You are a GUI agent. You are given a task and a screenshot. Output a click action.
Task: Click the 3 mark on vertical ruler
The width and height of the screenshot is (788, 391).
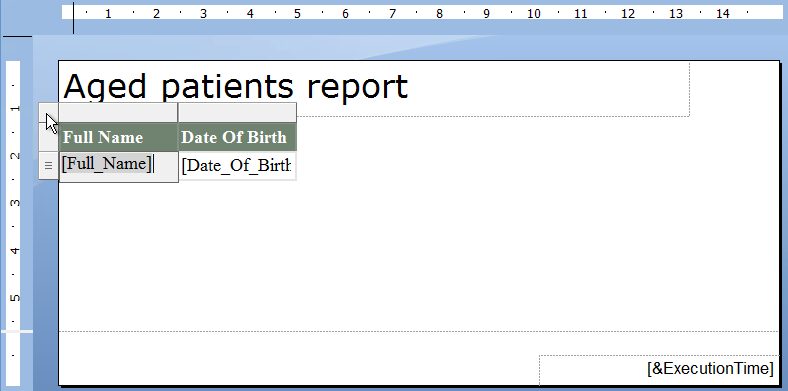click(x=15, y=203)
